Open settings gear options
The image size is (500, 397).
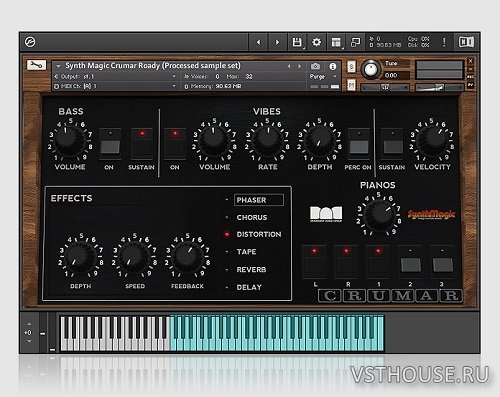point(316,42)
